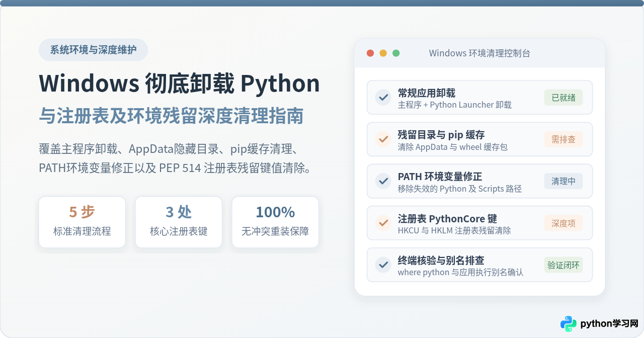
Task: Click the orange checkmark beside 注册表 PythonCore 键
Action: (383, 222)
